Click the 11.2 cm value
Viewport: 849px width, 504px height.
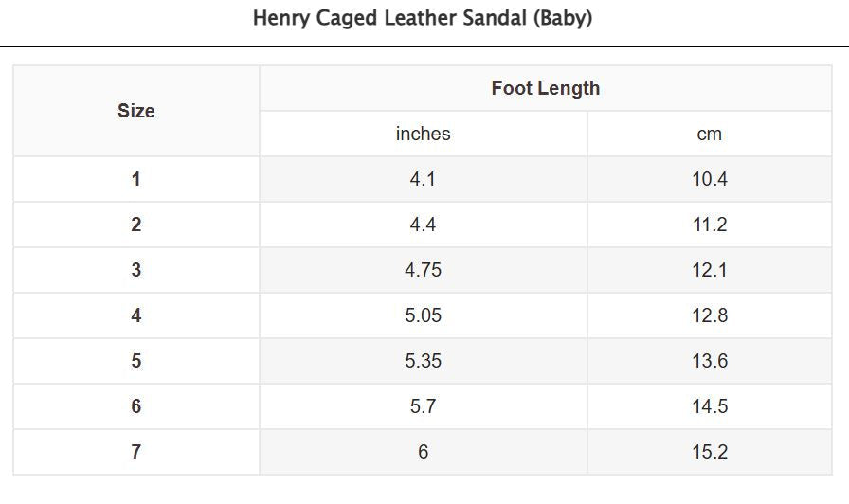(x=709, y=225)
